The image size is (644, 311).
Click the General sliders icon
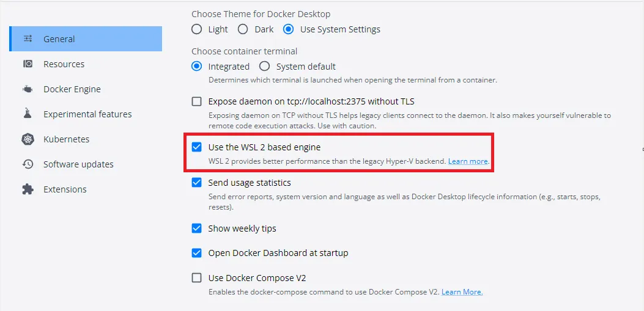coord(28,39)
